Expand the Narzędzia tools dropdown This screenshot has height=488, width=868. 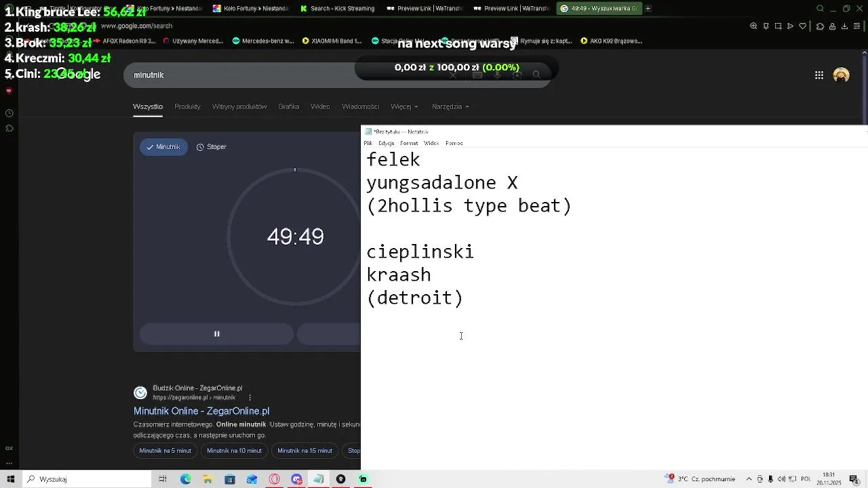(x=450, y=106)
